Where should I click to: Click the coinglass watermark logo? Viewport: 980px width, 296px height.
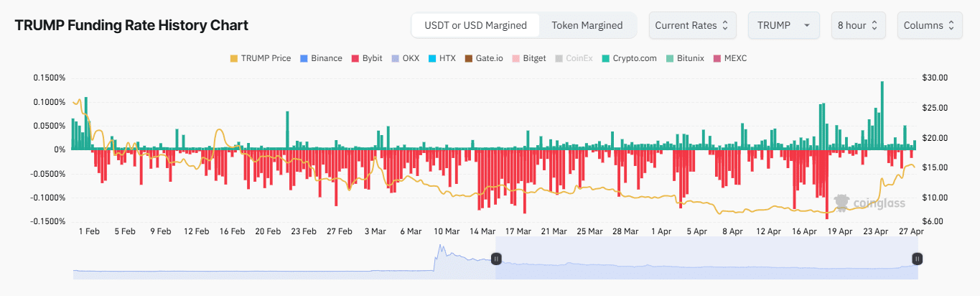coord(869,203)
